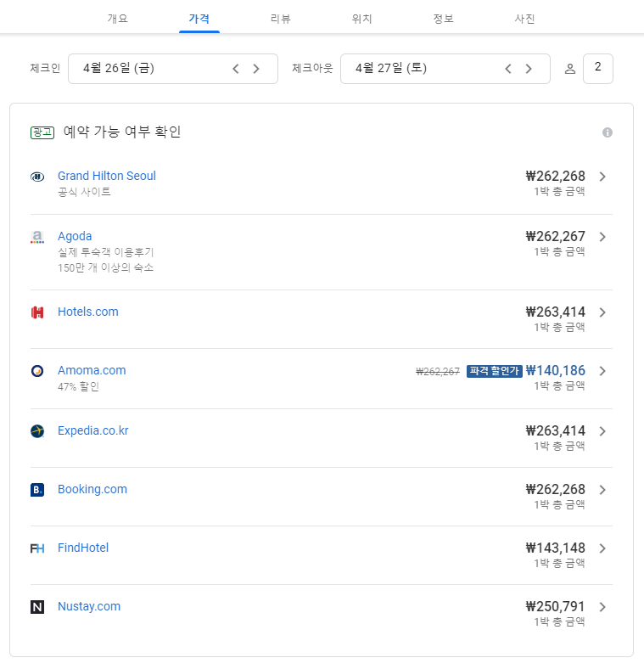Open the Nustay.com booking link
Screen dimensions: 644x669
[89, 606]
